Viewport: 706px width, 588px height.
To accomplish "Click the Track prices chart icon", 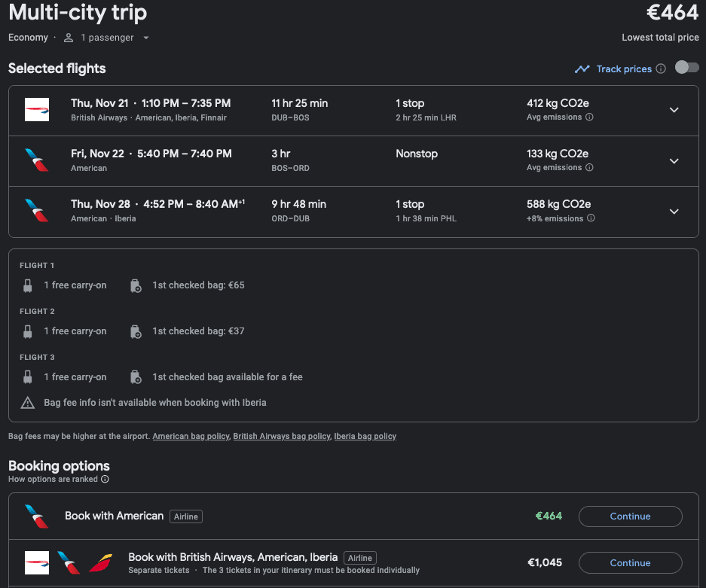I will tap(582, 69).
